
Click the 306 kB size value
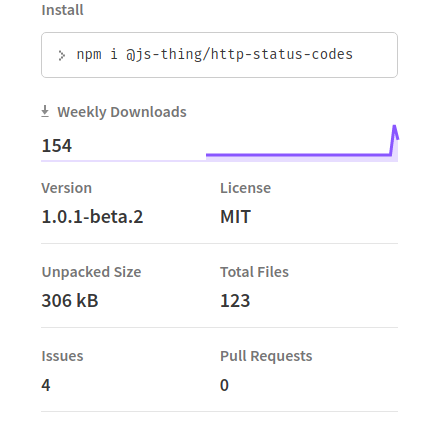(x=70, y=301)
